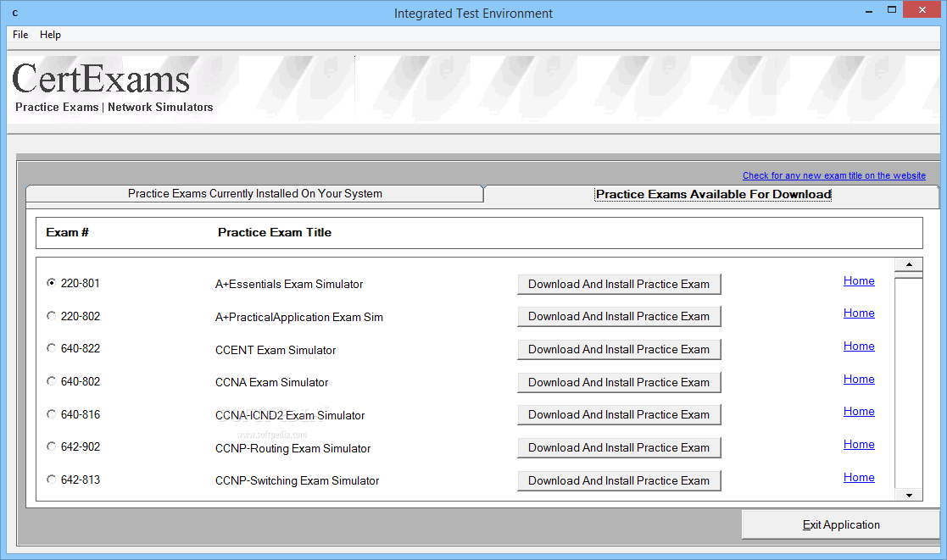The image size is (947, 560).
Task: Minimize the Integrated Test Environment window
Action: 869,10
